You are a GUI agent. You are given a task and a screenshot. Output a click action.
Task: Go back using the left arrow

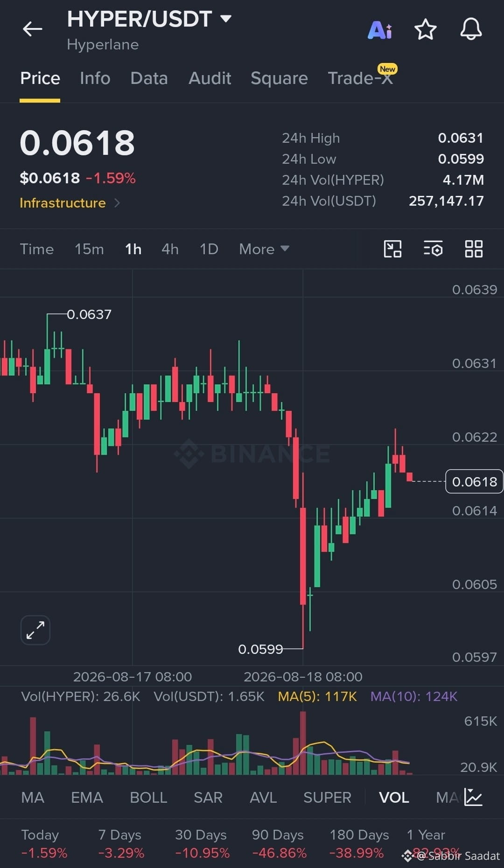32,29
